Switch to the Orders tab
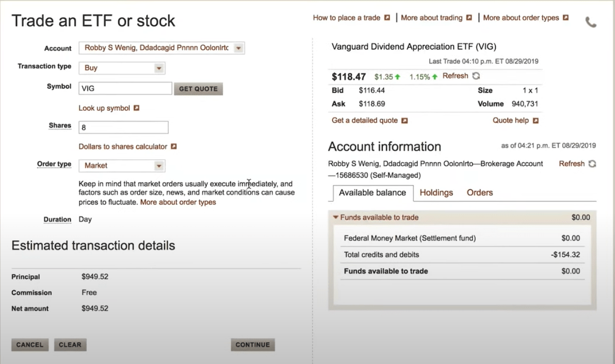The width and height of the screenshot is (615, 364). (480, 192)
